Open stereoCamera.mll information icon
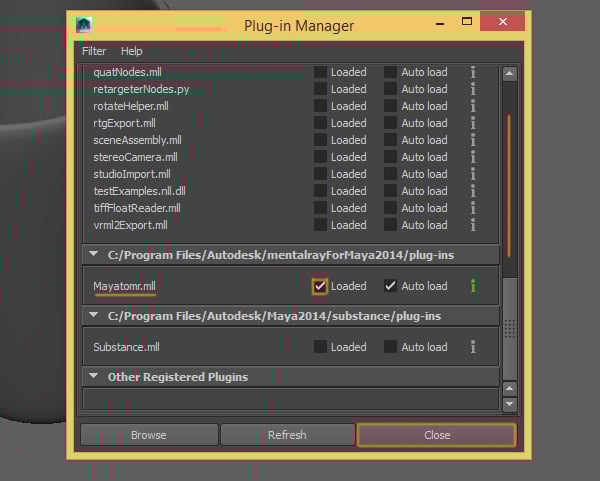Image resolution: width=600 pixels, height=481 pixels. (x=473, y=157)
